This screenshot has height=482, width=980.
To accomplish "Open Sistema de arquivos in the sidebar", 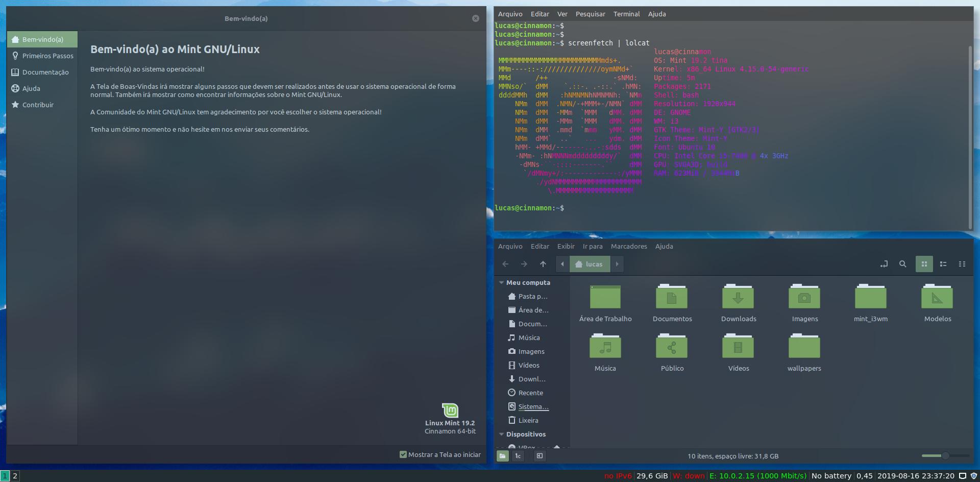I will pos(531,406).
